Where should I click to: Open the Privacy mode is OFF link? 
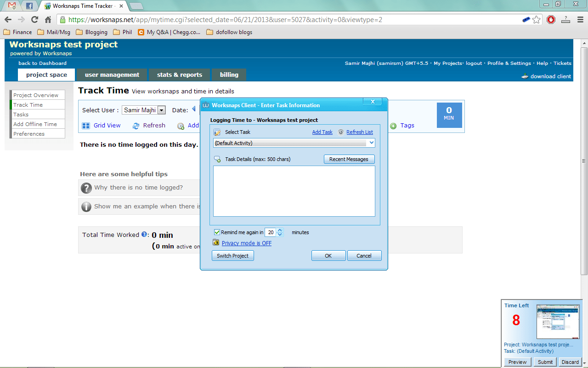click(246, 243)
